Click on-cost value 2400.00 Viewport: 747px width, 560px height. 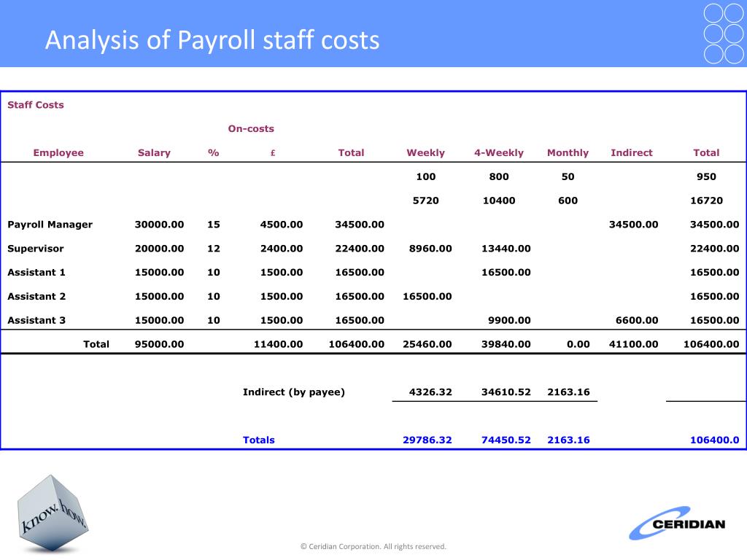pyautogui.click(x=282, y=249)
